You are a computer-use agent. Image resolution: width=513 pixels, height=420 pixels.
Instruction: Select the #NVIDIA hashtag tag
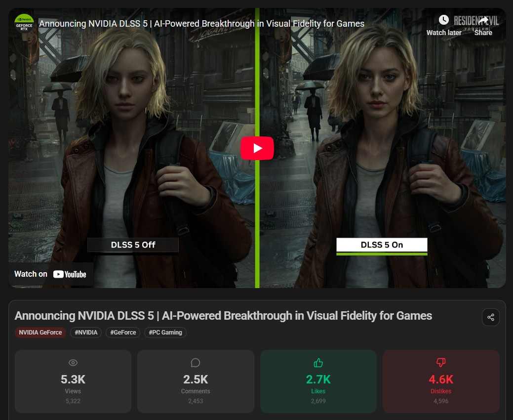(x=86, y=332)
